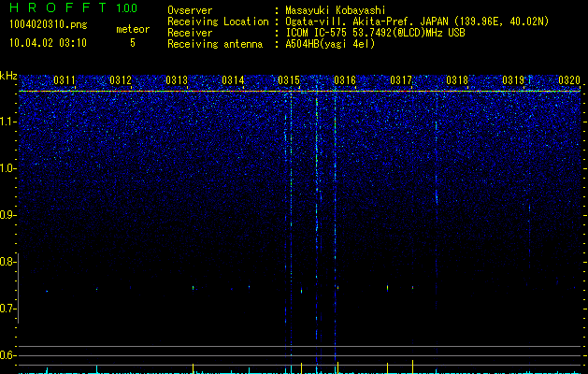Click the 0314 time axis marker
Image resolution: width=588 pixels, height=374 pixels.
pos(233,80)
